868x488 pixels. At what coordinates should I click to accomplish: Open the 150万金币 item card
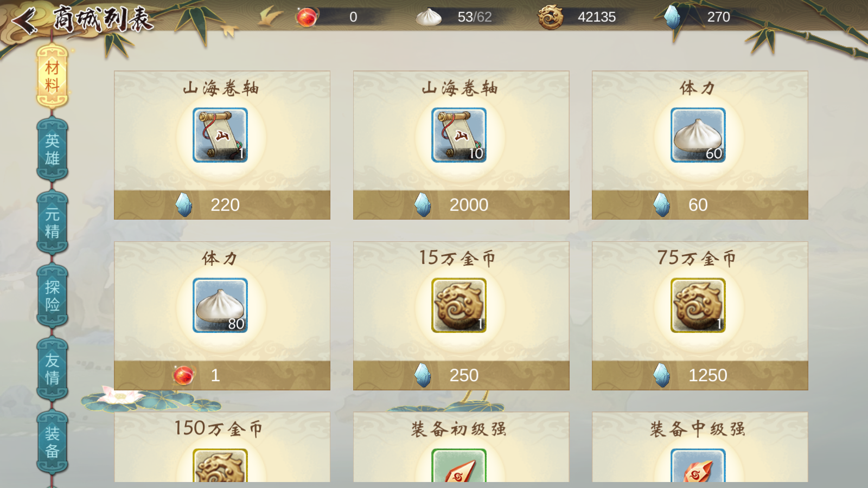[x=222, y=447]
